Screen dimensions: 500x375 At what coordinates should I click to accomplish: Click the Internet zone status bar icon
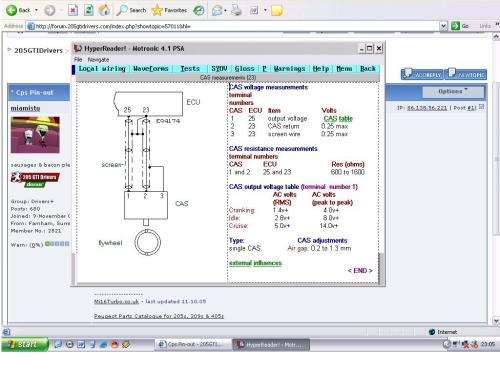(432, 332)
